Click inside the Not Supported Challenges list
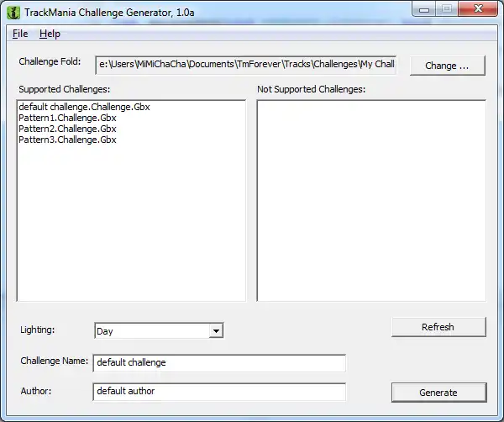This screenshot has height=422, width=504. [371, 201]
